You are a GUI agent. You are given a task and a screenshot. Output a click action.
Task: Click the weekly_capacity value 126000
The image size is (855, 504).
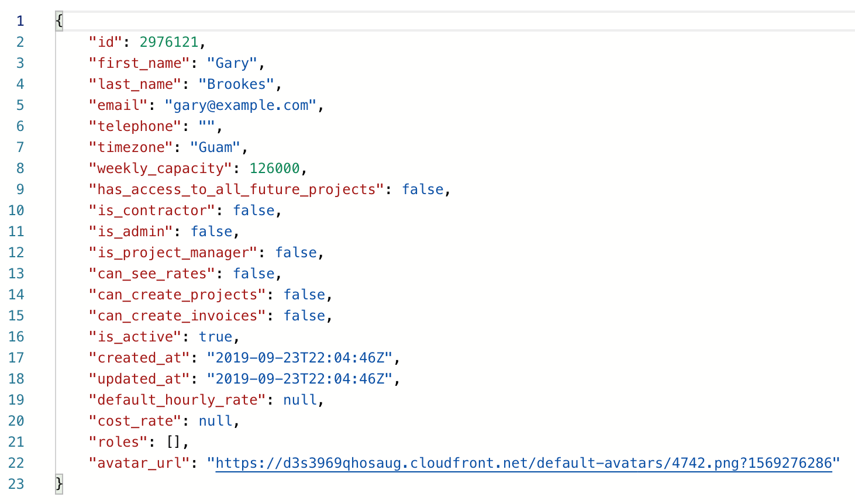[x=275, y=168]
